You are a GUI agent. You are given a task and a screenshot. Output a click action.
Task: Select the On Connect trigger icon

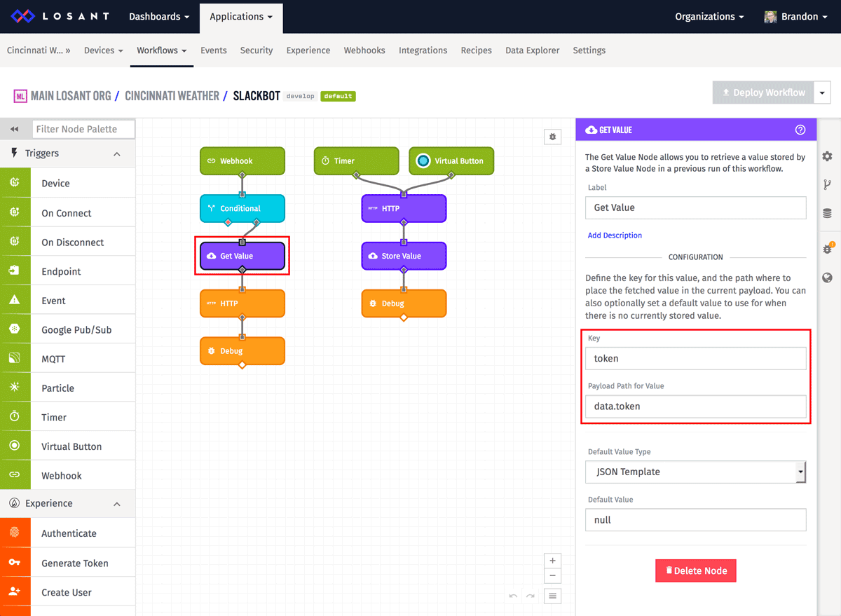point(15,212)
